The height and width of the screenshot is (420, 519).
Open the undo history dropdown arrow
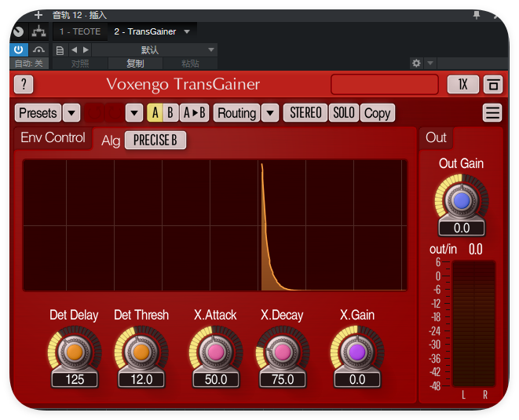pos(134,113)
